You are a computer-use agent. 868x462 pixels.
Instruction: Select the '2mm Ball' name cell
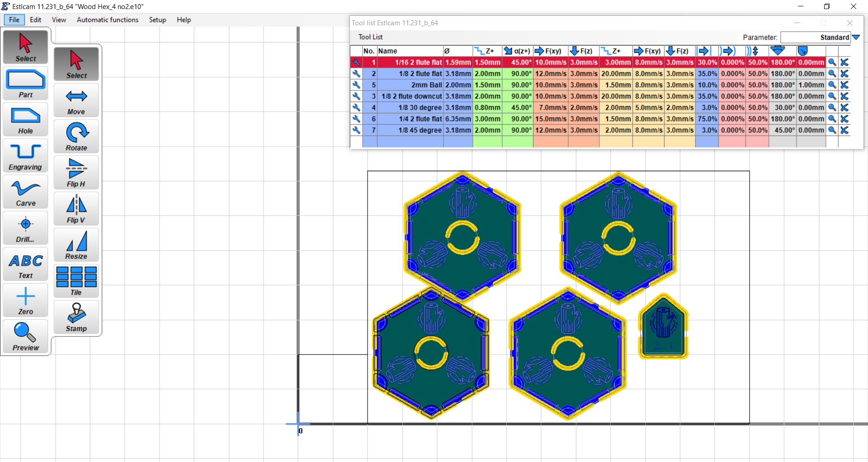(x=410, y=85)
